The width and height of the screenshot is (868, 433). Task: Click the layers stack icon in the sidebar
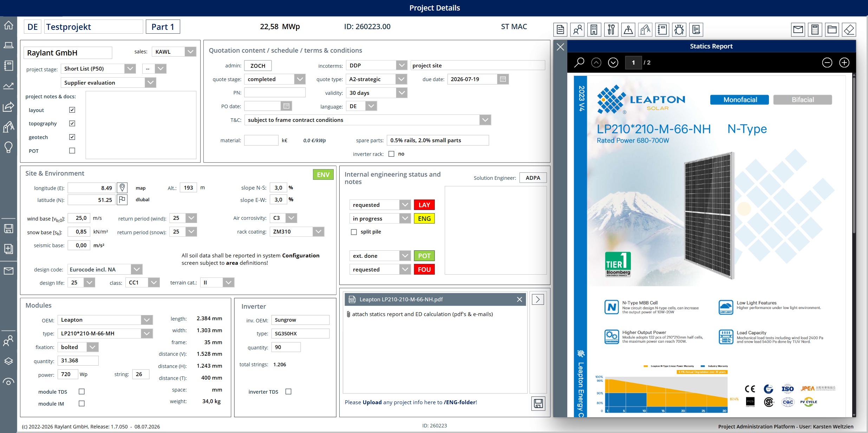click(x=8, y=361)
